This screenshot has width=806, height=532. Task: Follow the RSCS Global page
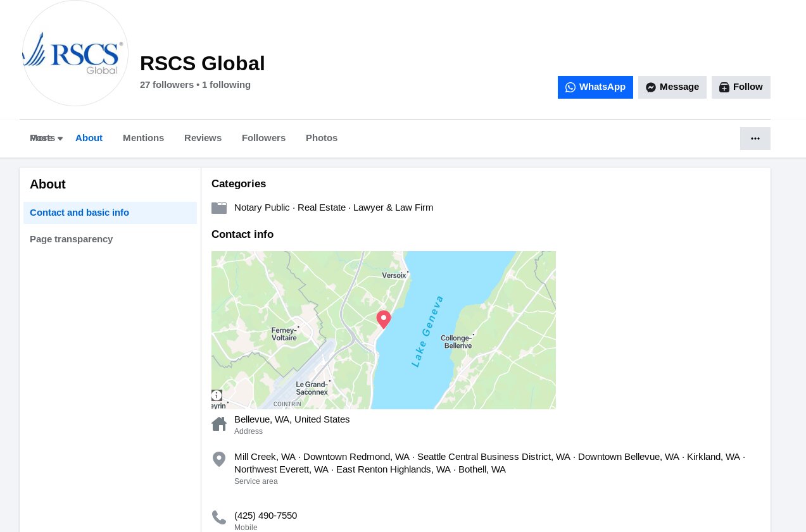pos(741,87)
